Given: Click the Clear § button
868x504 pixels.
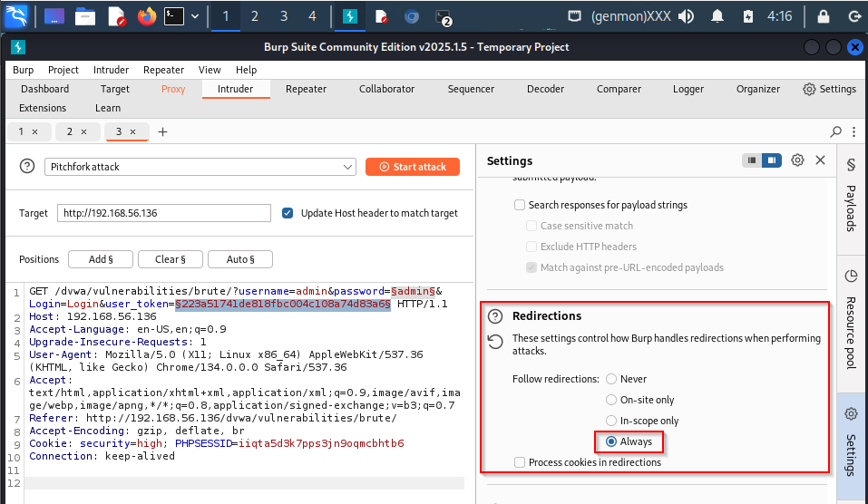Looking at the screenshot, I should pyautogui.click(x=170, y=259).
